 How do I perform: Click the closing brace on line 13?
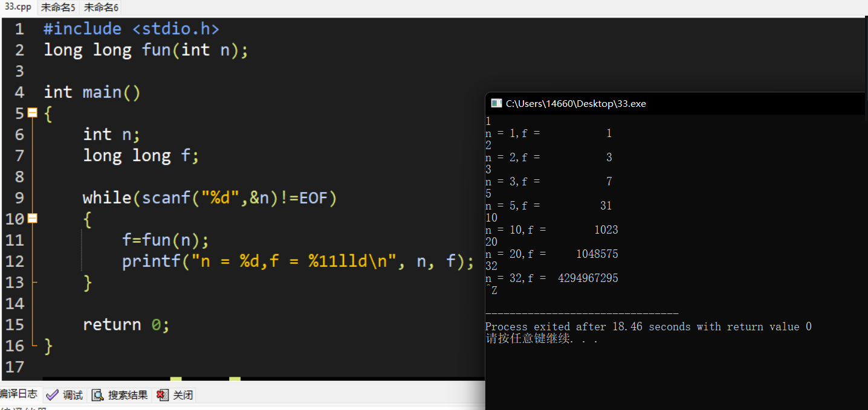(x=88, y=283)
